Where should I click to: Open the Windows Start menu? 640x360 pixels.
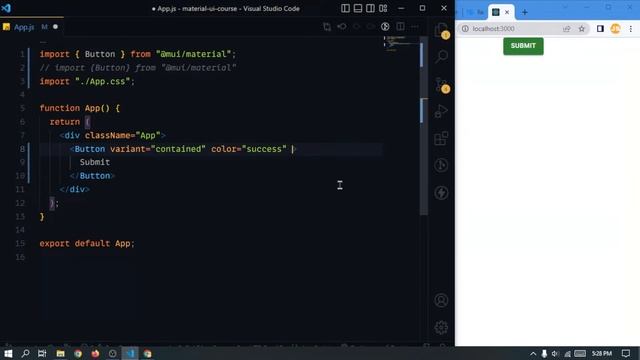pyautogui.click(x=8, y=353)
